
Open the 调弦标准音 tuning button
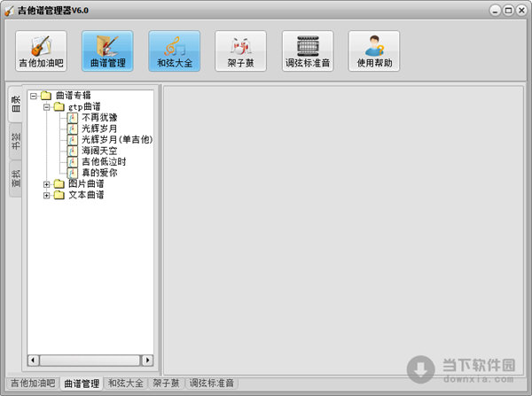click(x=308, y=50)
